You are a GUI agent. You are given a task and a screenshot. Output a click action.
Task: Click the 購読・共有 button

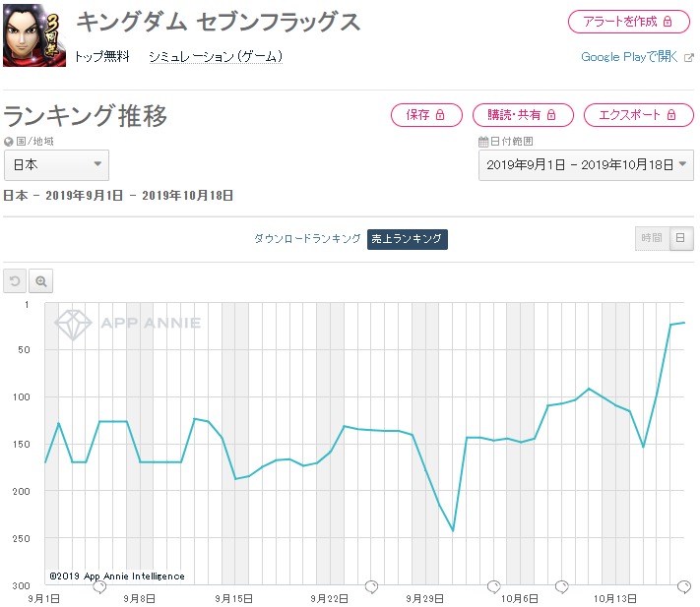523,115
